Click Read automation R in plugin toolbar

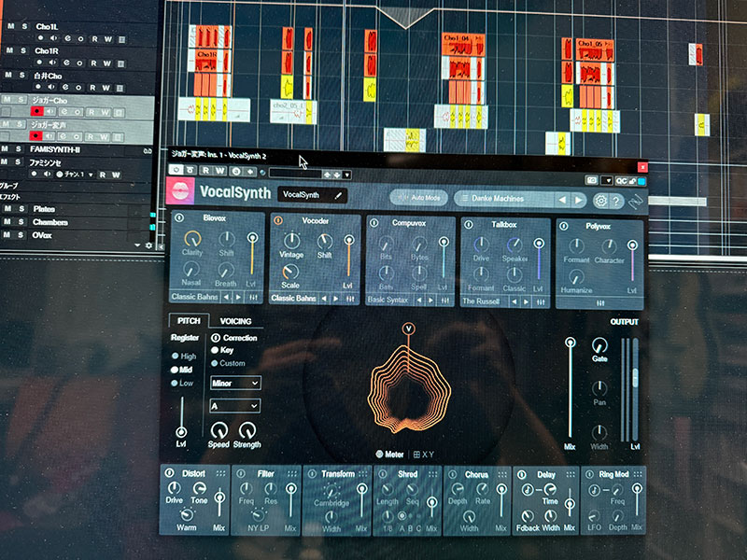[x=205, y=170]
